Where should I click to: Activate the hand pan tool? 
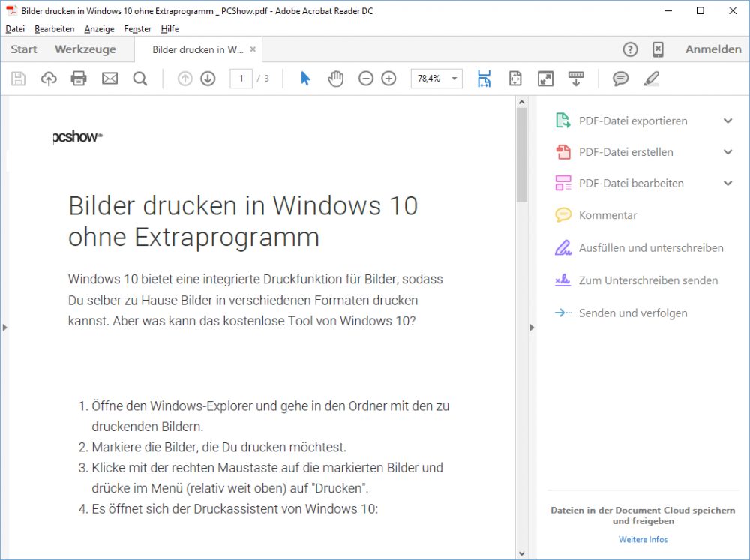pyautogui.click(x=335, y=79)
